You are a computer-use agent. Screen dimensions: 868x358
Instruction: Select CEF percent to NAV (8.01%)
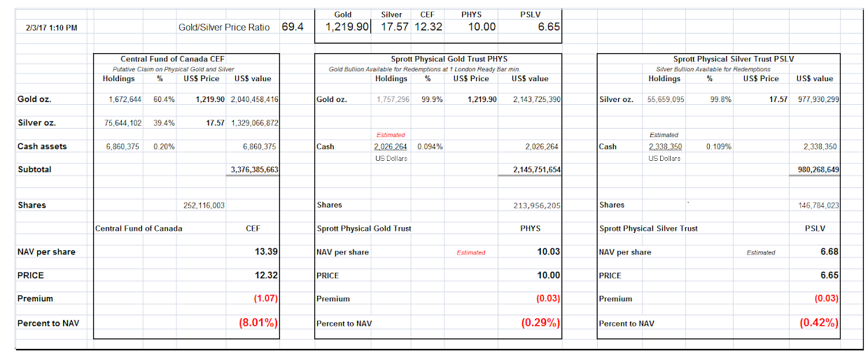tap(258, 323)
